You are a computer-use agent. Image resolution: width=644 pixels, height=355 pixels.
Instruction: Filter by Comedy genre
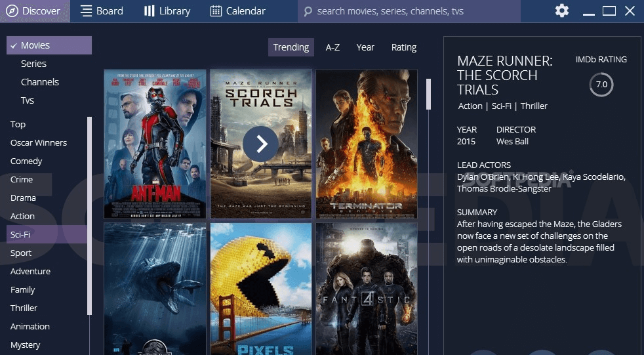click(26, 161)
